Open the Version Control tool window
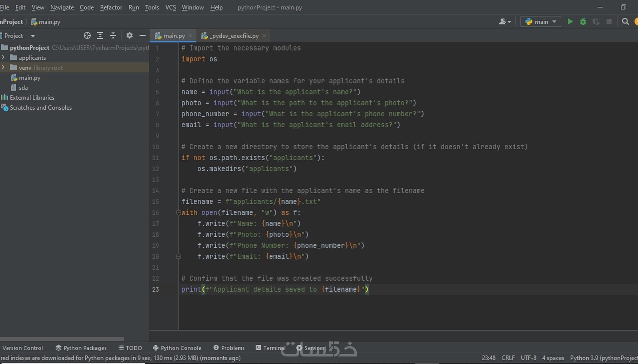Image resolution: width=638 pixels, height=364 pixels. point(23,348)
